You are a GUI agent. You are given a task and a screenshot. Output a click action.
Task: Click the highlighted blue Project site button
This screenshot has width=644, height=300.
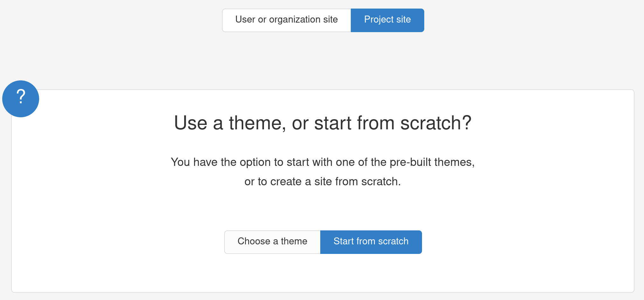(x=387, y=20)
